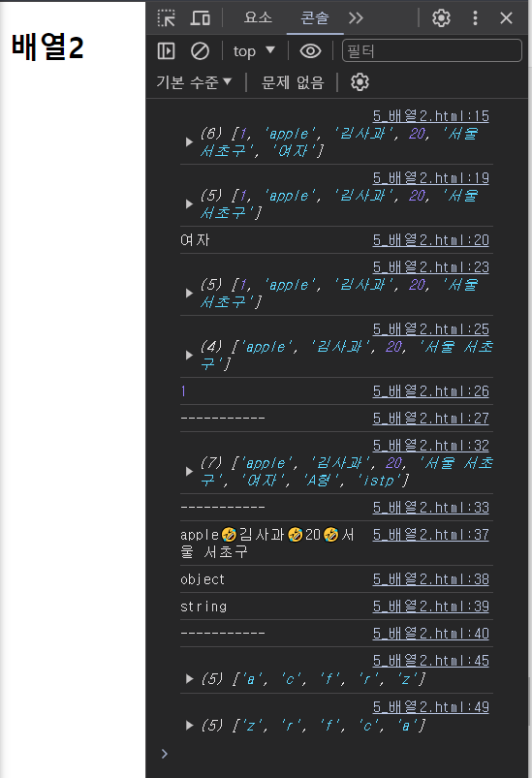Open source link 5_배열2.html:26
532x778 pixels.
[x=431, y=391]
